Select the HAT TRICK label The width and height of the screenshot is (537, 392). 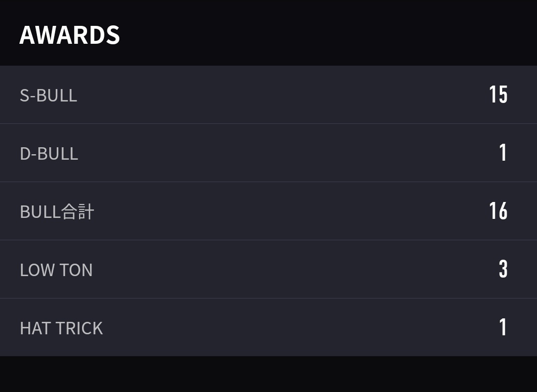click(61, 328)
